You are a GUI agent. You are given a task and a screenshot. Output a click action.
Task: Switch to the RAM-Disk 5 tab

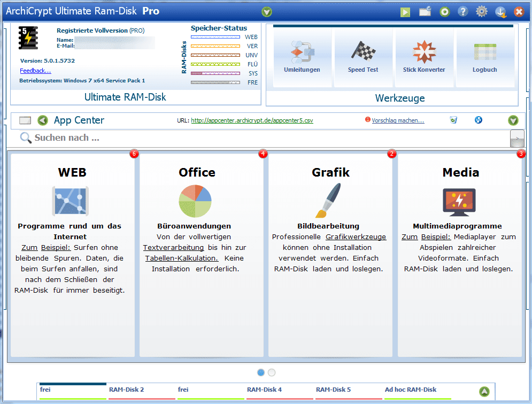coord(349,391)
